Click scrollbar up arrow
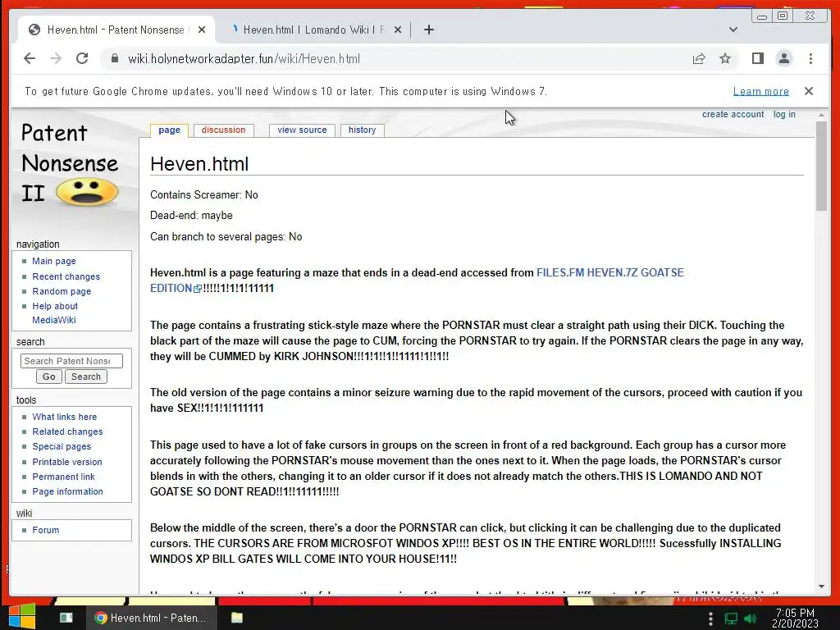Viewport: 840px width, 630px height. point(821,115)
